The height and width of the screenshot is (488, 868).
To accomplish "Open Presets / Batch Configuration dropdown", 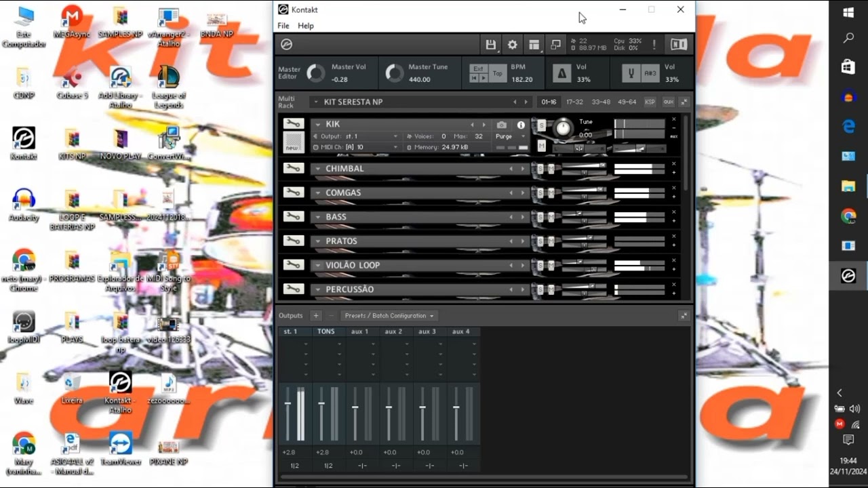I will click(x=389, y=316).
